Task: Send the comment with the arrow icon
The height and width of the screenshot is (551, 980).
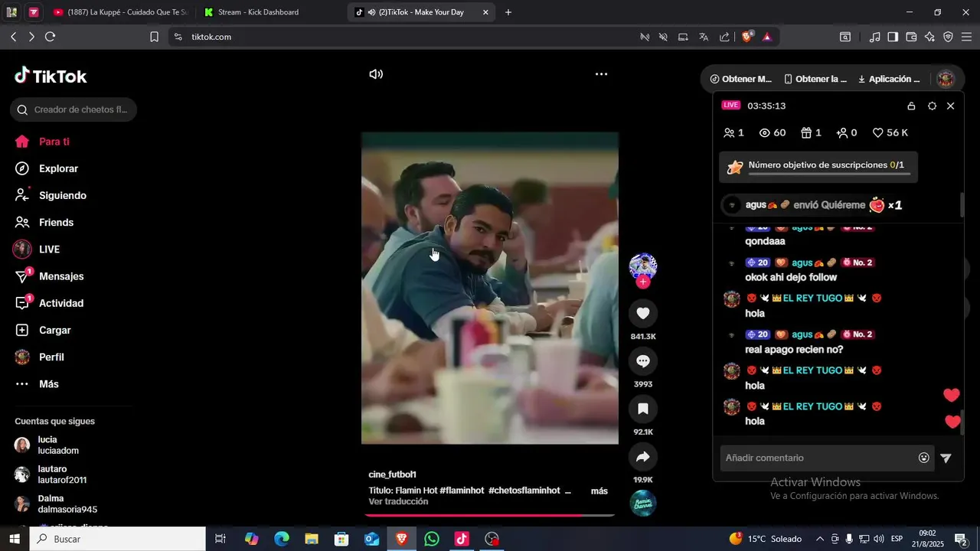Action: (946, 458)
